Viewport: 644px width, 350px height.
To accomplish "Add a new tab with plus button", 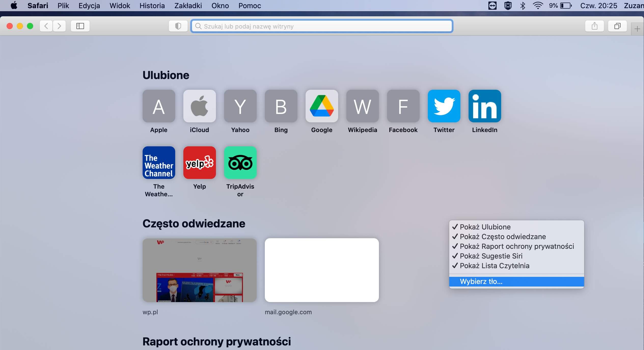I will pos(637,29).
